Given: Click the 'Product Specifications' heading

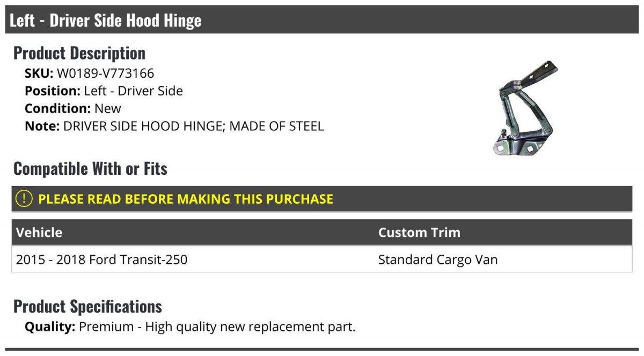Looking at the screenshot, I should tap(87, 307).
